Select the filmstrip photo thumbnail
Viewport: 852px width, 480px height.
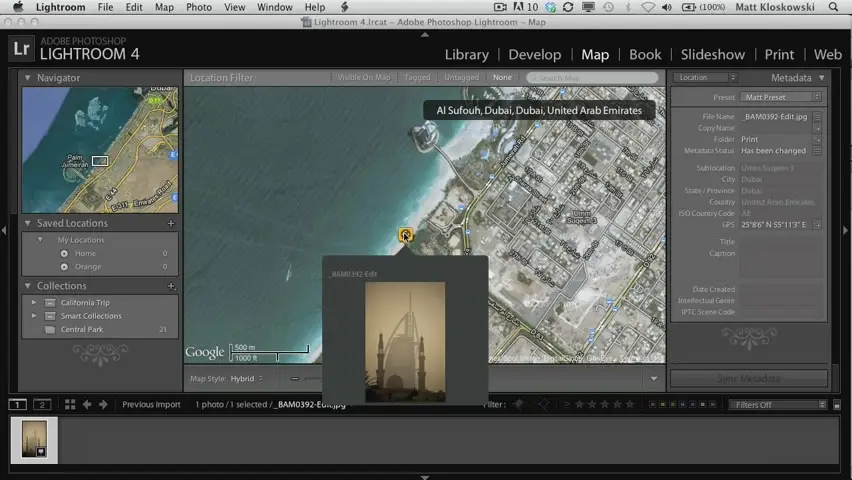pos(34,440)
